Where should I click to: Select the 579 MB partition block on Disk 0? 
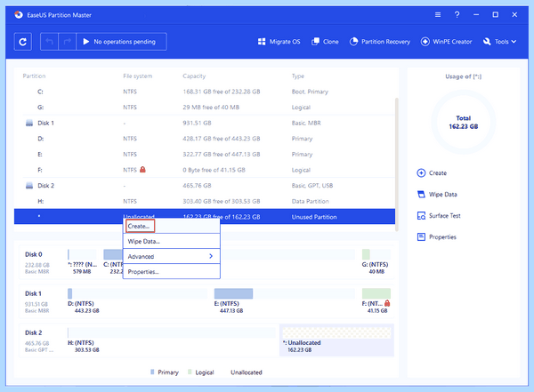(82, 261)
